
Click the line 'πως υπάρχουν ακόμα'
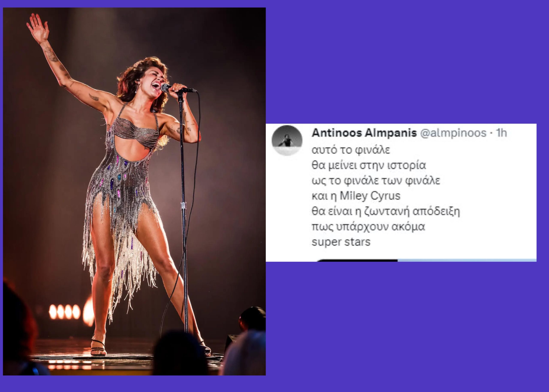[368, 227]
